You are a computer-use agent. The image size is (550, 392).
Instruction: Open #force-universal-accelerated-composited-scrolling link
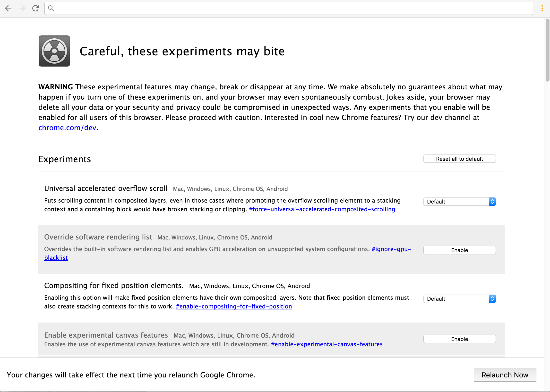click(x=322, y=209)
